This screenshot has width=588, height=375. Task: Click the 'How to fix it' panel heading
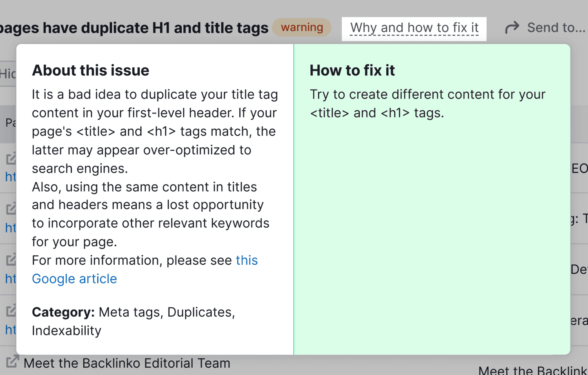(352, 70)
